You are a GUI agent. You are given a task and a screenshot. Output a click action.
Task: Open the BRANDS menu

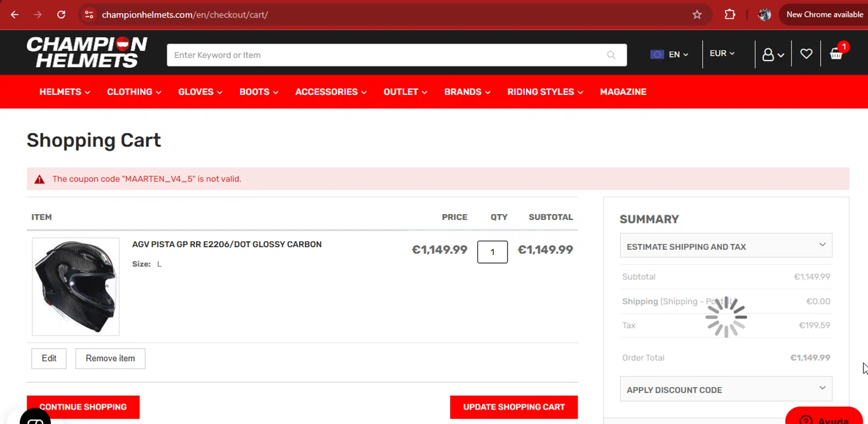[468, 92]
